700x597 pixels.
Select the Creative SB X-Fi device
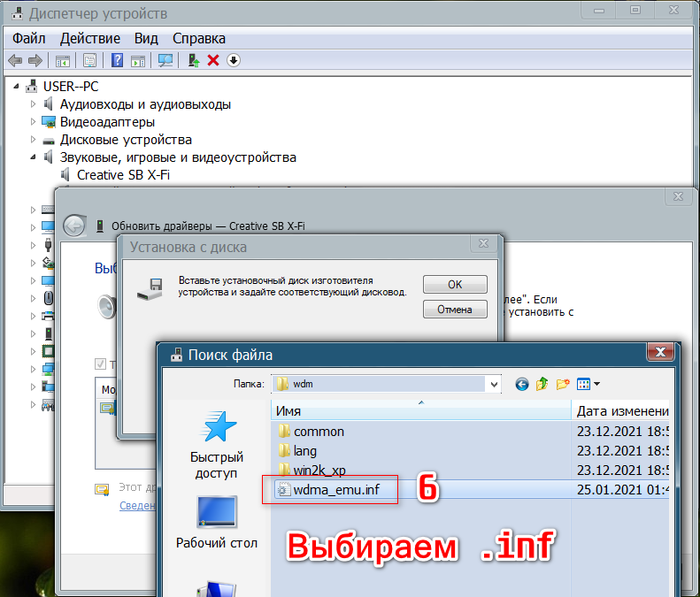[123, 175]
